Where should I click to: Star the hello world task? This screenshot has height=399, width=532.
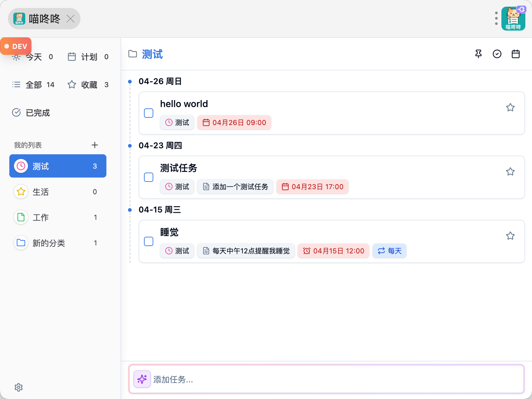510,107
